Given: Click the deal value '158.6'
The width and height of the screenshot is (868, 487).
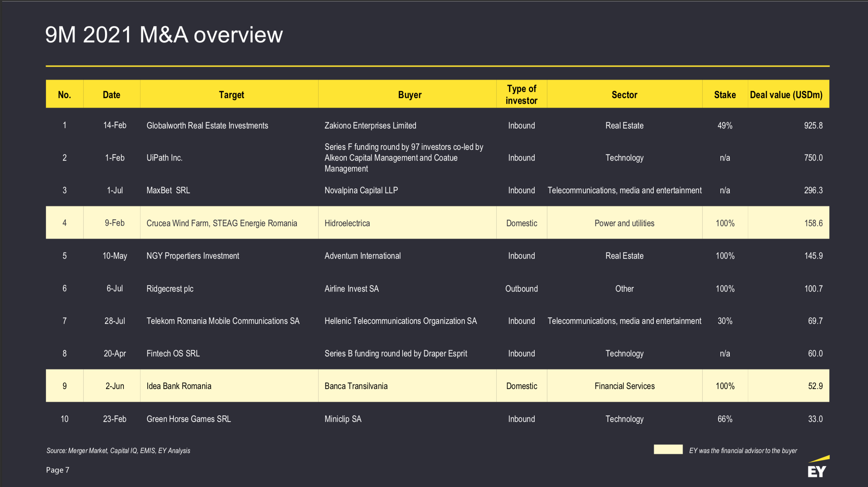Looking at the screenshot, I should tap(813, 223).
